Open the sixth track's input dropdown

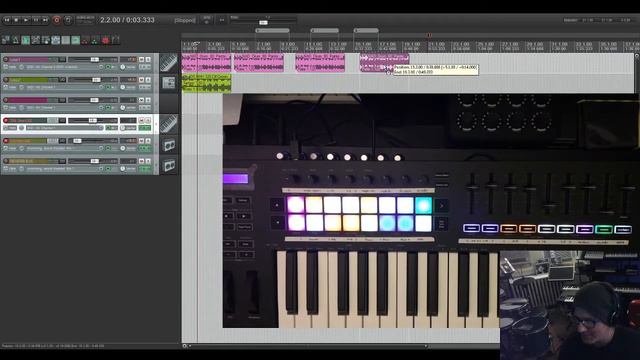pyautogui.click(x=64, y=169)
